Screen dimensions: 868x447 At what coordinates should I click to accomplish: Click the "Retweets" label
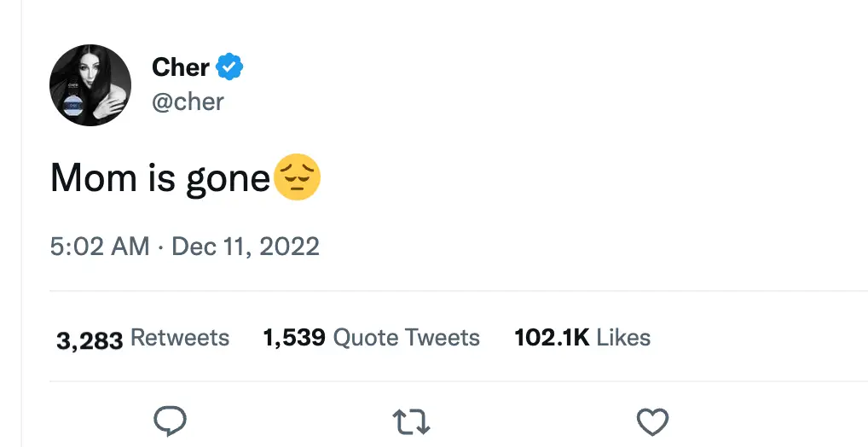(180, 338)
